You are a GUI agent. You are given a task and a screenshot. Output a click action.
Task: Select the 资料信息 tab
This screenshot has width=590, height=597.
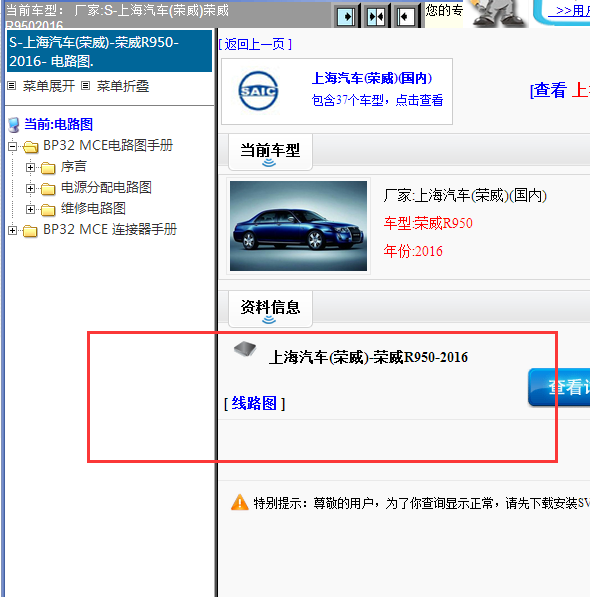(x=270, y=309)
